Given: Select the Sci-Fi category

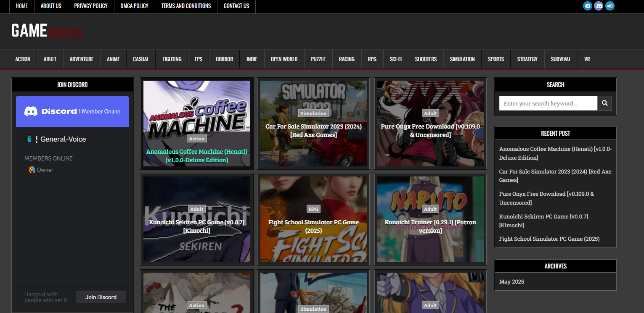Looking at the screenshot, I should (396, 59).
